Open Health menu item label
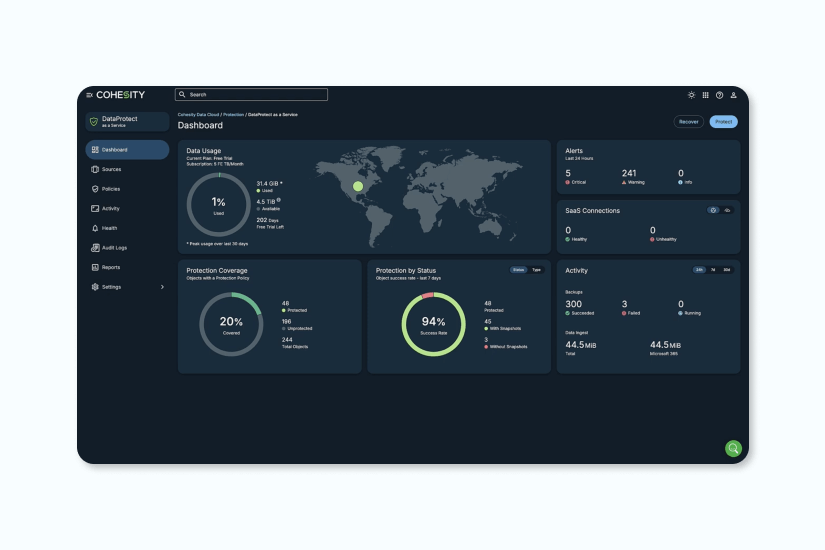Image resolution: width=825 pixels, height=550 pixels. click(x=109, y=228)
